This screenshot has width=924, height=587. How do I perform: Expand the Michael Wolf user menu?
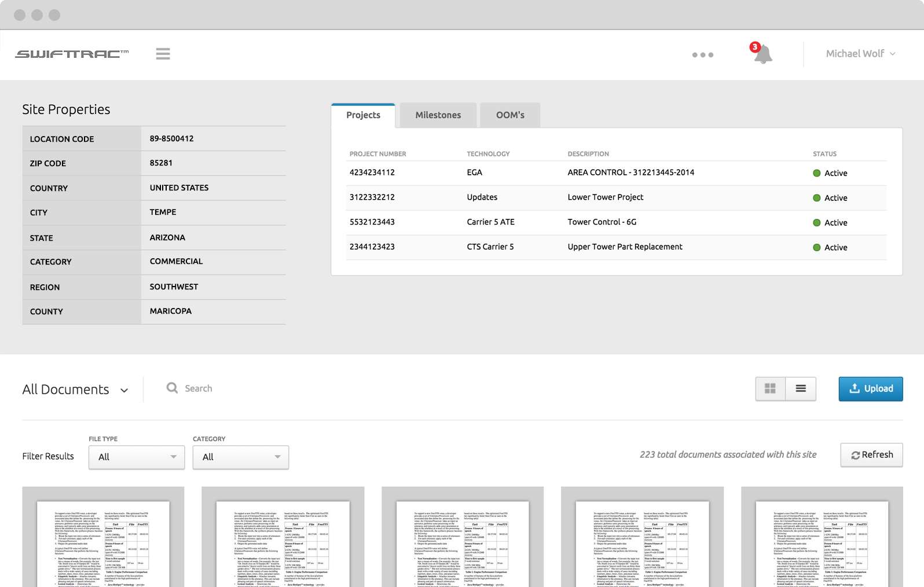(861, 54)
